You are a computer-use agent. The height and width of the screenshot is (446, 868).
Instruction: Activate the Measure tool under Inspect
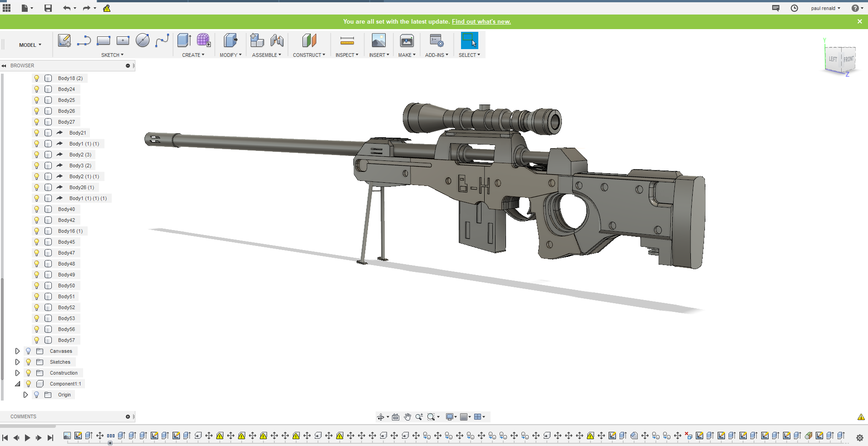347,40
